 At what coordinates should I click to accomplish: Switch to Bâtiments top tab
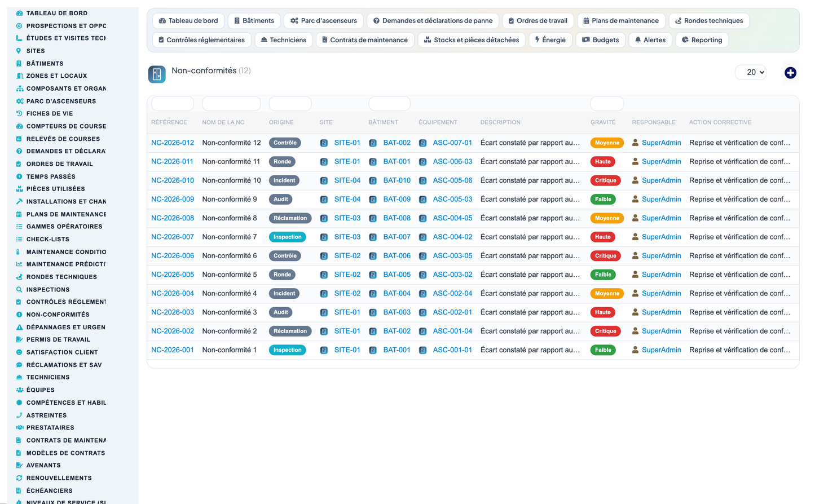[254, 21]
